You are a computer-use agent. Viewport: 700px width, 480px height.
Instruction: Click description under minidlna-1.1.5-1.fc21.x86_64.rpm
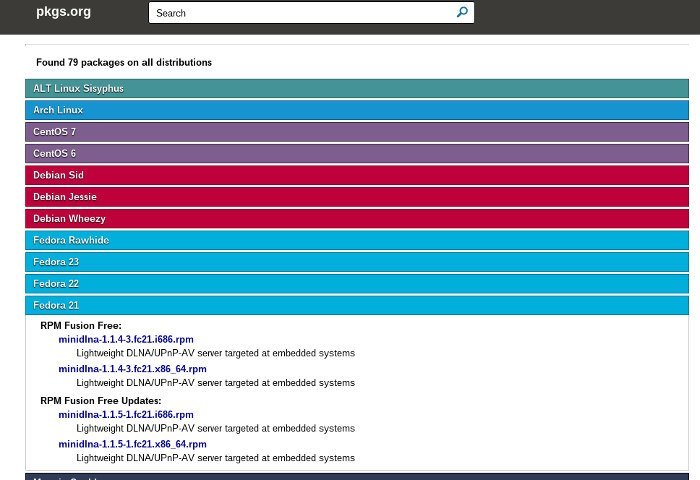coord(216,458)
